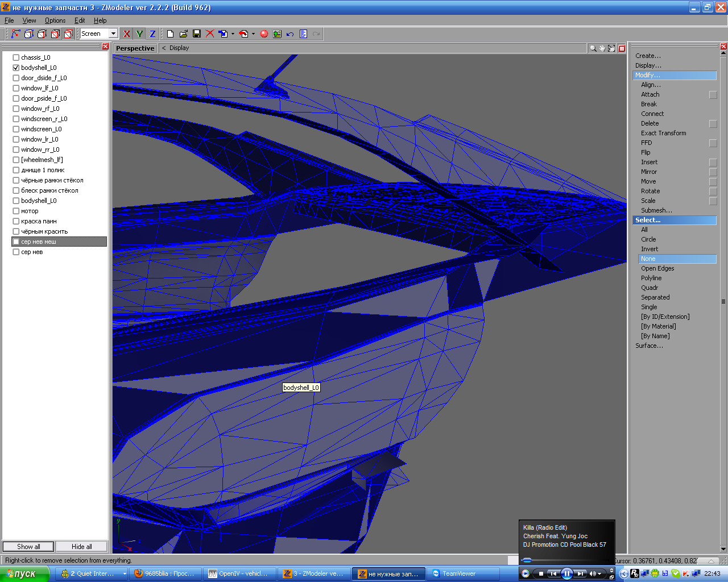This screenshot has height=582, width=728.
Task: Open a file using the folder icon
Action: point(183,34)
